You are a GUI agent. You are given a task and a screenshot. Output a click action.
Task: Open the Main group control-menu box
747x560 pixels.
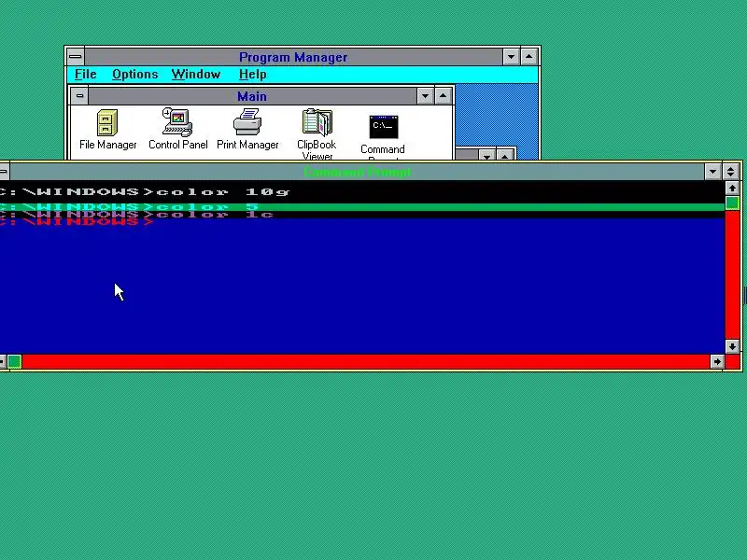coord(79,96)
